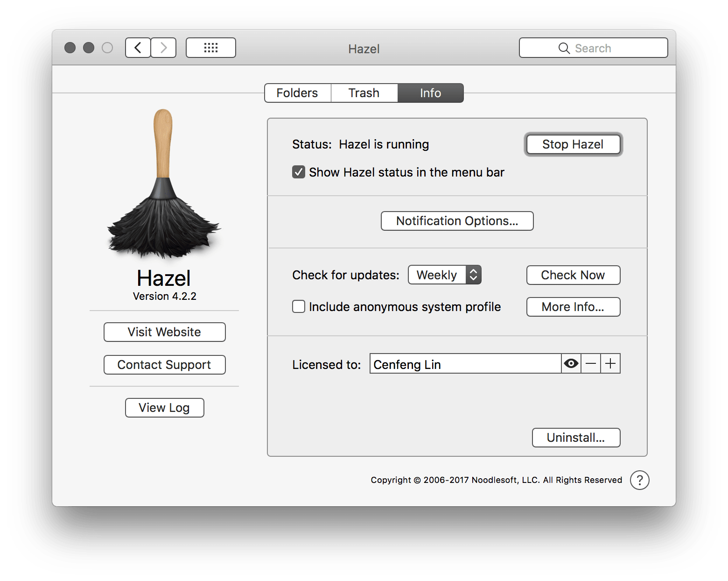Image resolution: width=728 pixels, height=581 pixels.
Task: Switch to the Folders tab
Action: pos(297,93)
